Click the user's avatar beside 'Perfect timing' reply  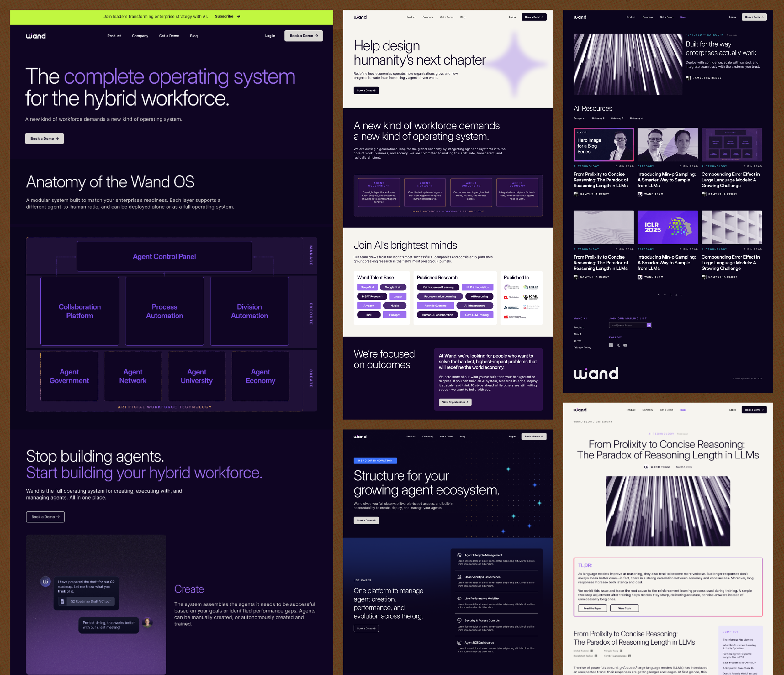[147, 622]
